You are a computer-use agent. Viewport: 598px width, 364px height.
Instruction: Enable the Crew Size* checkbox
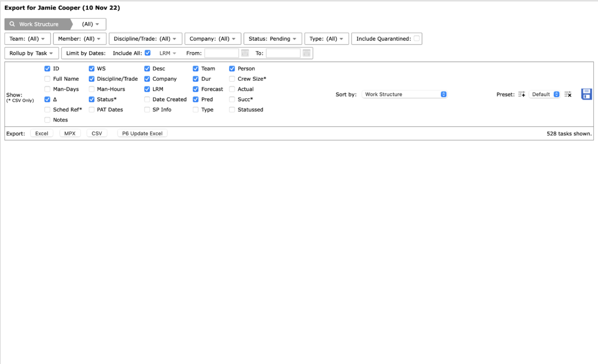(232, 79)
